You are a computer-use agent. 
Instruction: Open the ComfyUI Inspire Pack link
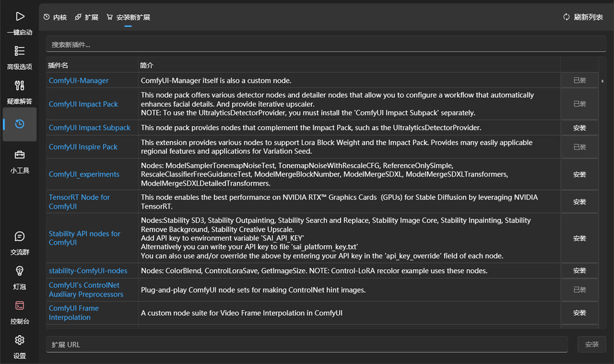click(83, 147)
